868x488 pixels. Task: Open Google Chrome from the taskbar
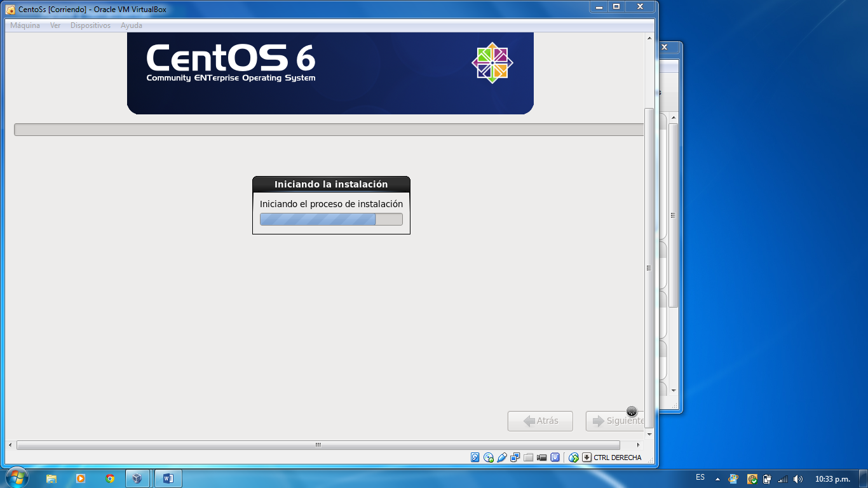click(110, 478)
